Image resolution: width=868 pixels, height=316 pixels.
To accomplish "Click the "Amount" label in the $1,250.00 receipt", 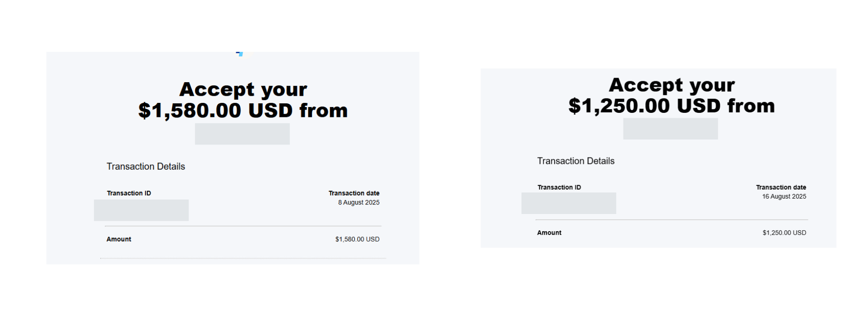I will 549,233.
